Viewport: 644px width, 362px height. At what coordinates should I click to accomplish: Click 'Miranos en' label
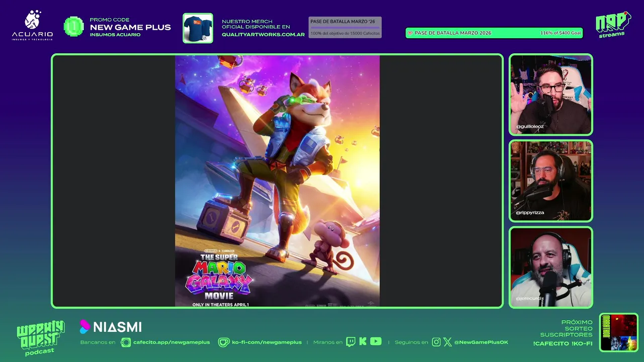coord(328,342)
